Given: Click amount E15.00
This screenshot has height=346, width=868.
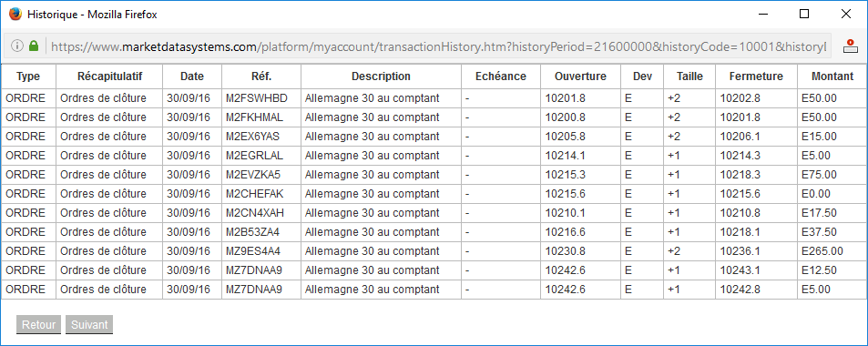Looking at the screenshot, I should pyautogui.click(x=820, y=137).
